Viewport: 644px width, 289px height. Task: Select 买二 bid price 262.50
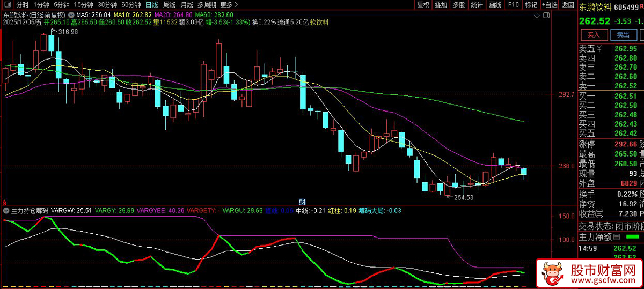coord(626,105)
